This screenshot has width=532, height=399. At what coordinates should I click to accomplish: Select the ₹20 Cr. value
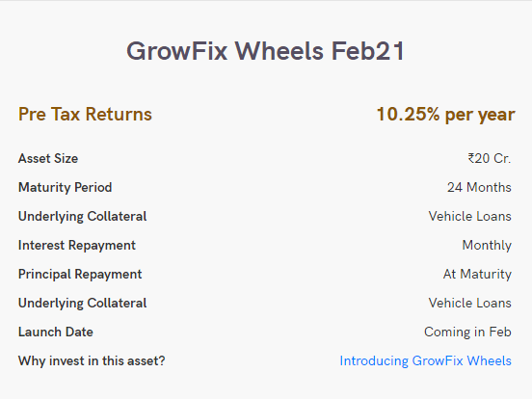pos(490,158)
